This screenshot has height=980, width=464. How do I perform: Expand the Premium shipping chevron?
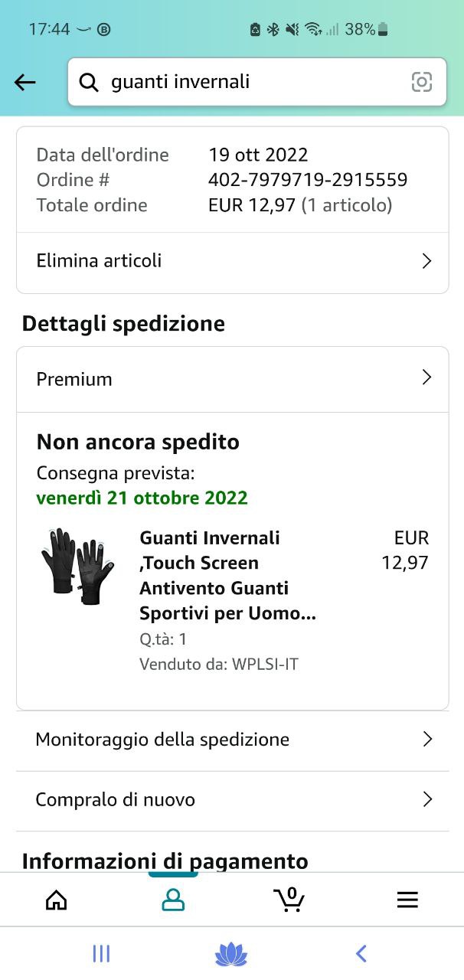click(427, 377)
